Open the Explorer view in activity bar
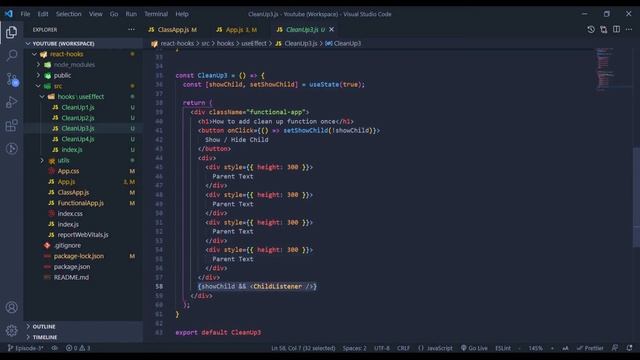This screenshot has width=640, height=360. [x=11, y=32]
